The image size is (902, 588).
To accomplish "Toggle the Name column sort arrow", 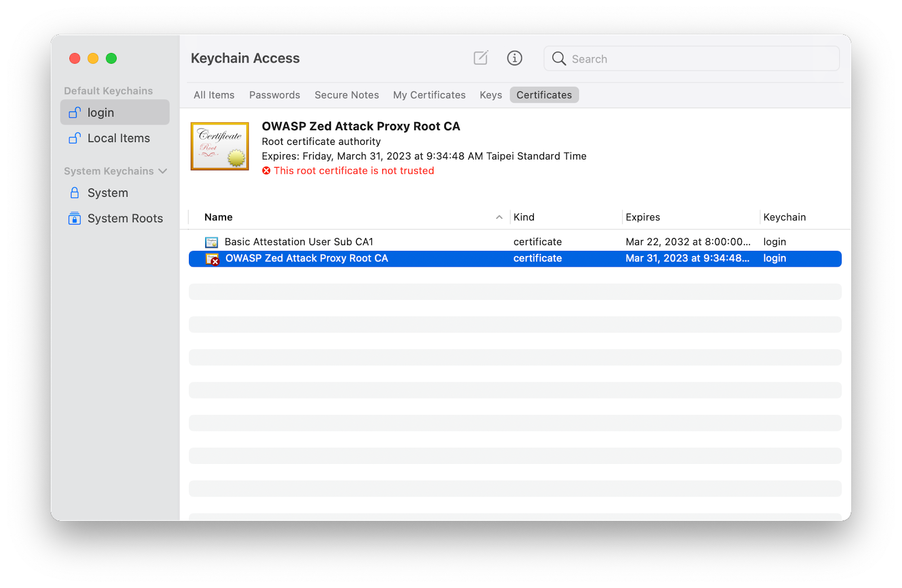I will [499, 217].
